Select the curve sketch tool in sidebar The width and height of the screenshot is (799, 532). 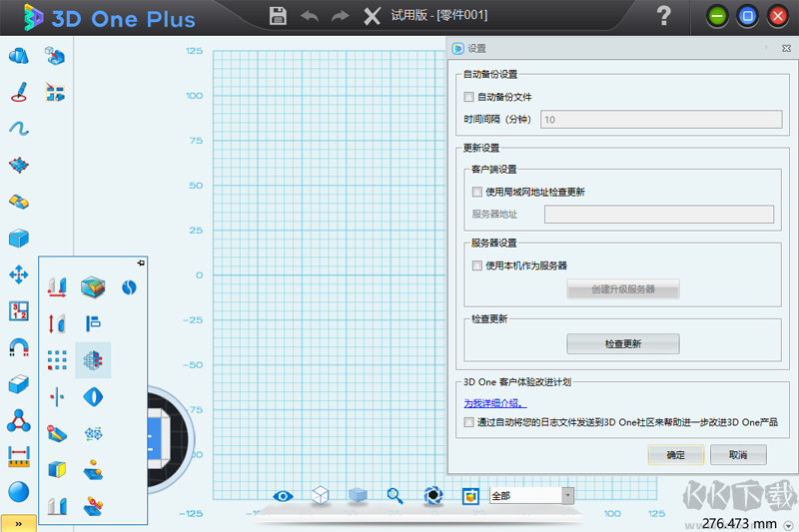tap(19, 128)
